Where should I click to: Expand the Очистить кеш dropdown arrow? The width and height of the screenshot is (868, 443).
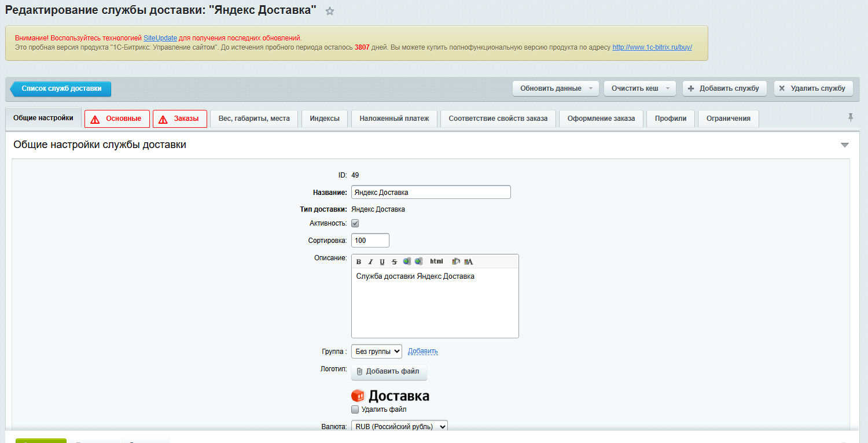[x=667, y=88]
